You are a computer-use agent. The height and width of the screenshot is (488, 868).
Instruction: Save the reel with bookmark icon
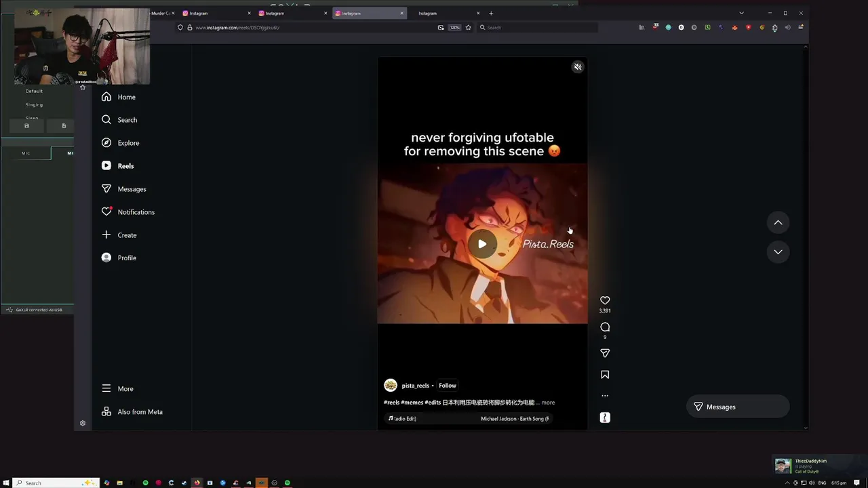point(605,375)
